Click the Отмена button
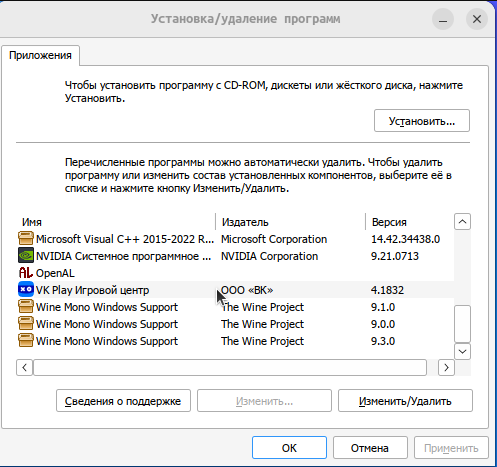497x467 pixels. click(x=370, y=448)
